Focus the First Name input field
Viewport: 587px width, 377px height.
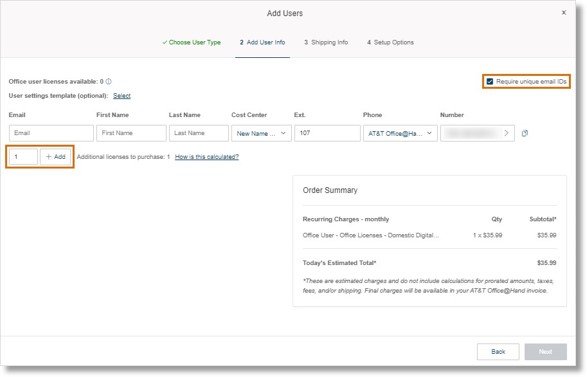[131, 133]
